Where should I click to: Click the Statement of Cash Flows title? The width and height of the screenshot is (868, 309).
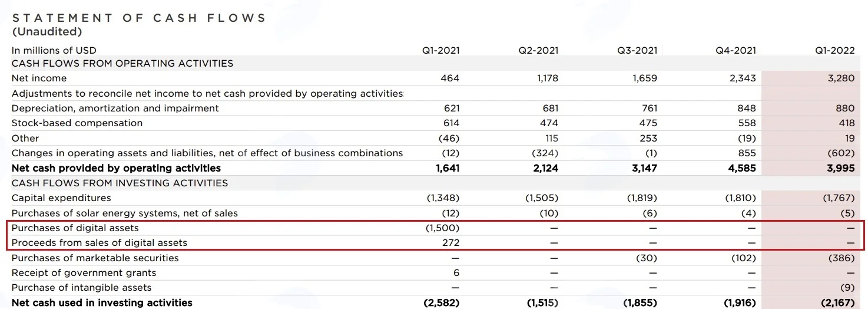click(x=140, y=18)
